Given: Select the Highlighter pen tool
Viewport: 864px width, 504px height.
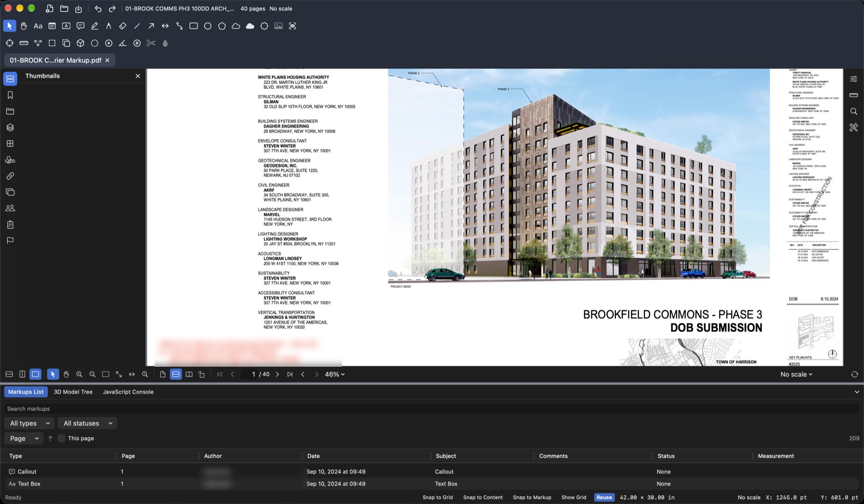Looking at the screenshot, I should pyautogui.click(x=95, y=26).
